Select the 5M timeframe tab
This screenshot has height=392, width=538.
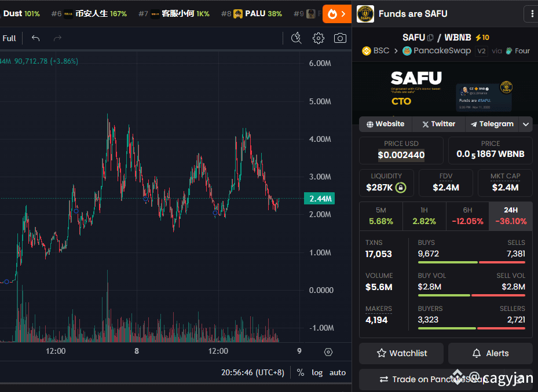tap(381, 216)
